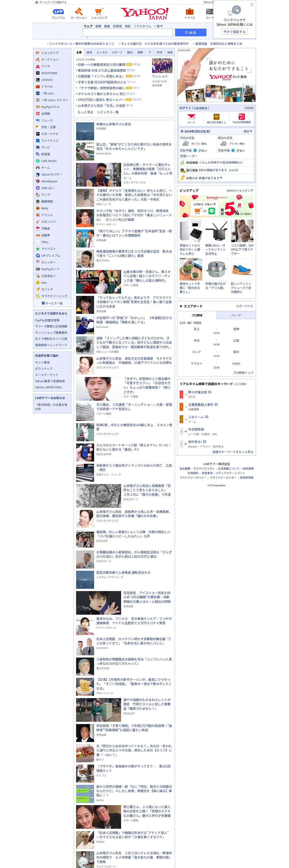Open ショッピング in left sidebar
The image size is (289, 868).
coord(50,53)
